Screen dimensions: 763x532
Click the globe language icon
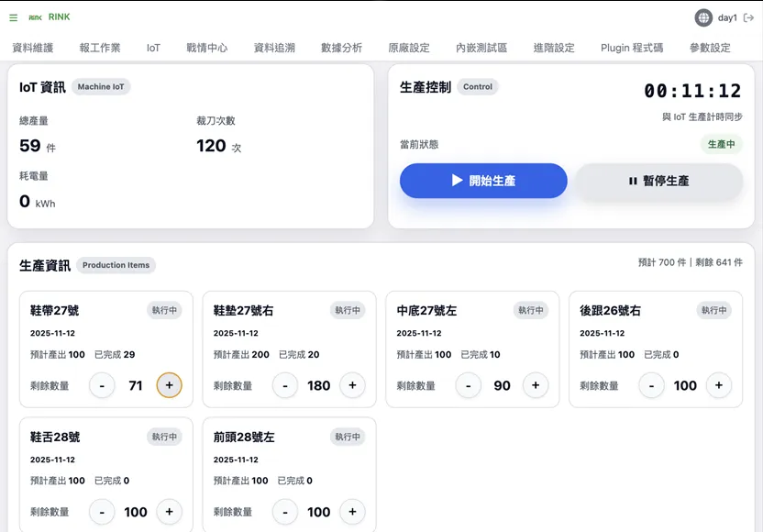(x=703, y=17)
